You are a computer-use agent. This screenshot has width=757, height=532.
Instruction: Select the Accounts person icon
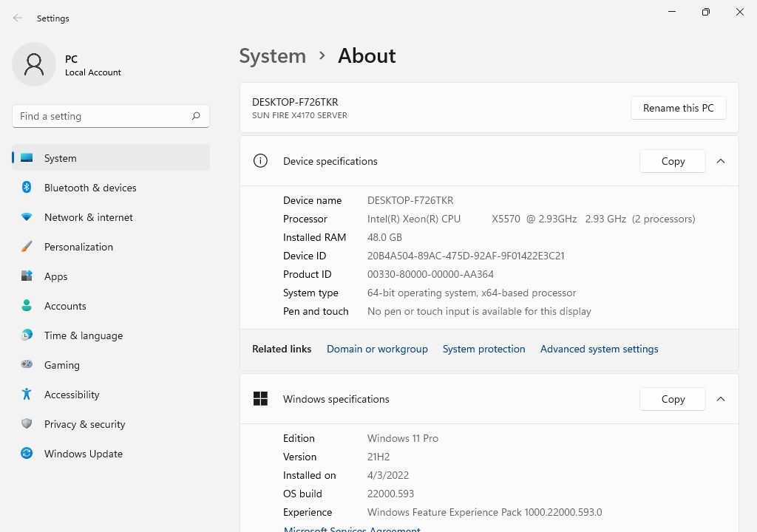click(x=27, y=306)
